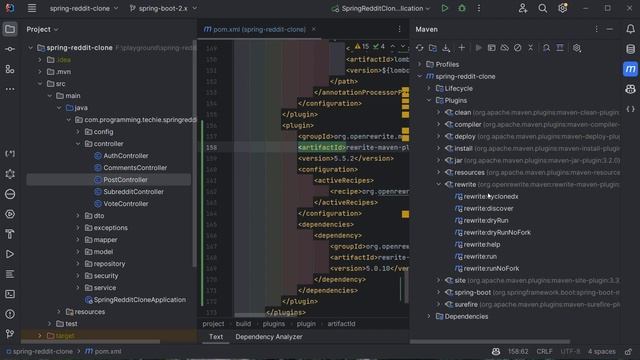Open the Structure tool window icon
This screenshot has width=640, height=360.
coord(10,69)
